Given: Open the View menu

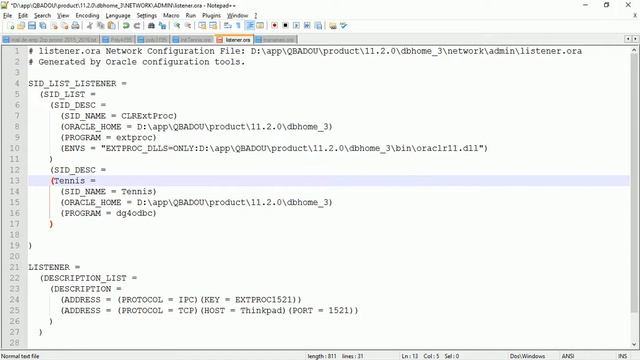Looking at the screenshot, I should [63, 16].
